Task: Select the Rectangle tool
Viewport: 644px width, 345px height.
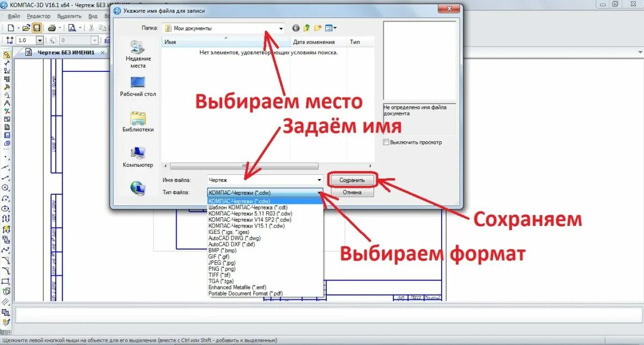Action: [x=6, y=281]
